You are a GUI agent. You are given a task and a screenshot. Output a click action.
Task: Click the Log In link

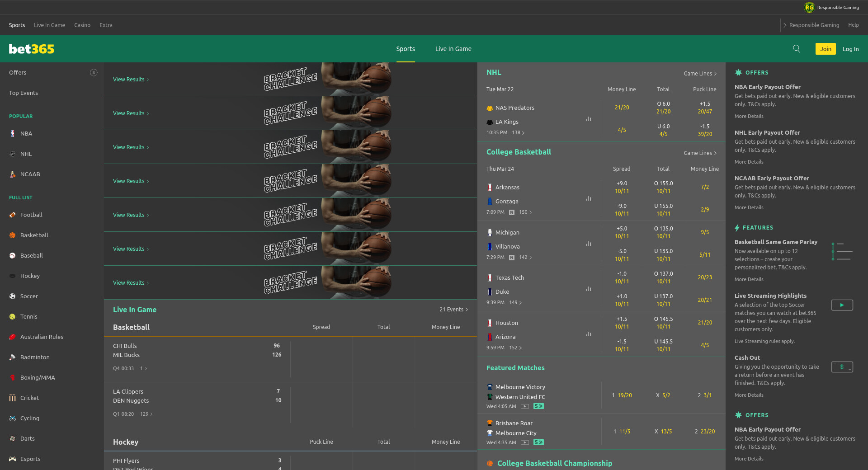point(850,49)
